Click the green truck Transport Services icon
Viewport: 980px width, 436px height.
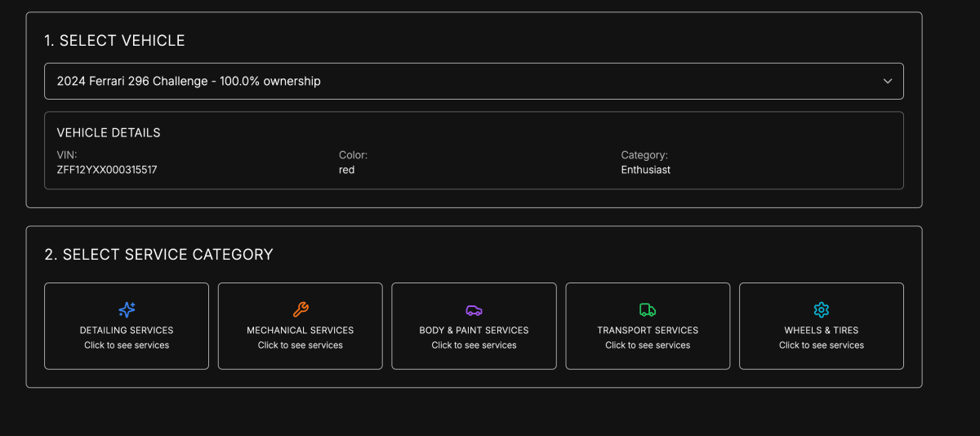click(x=648, y=309)
